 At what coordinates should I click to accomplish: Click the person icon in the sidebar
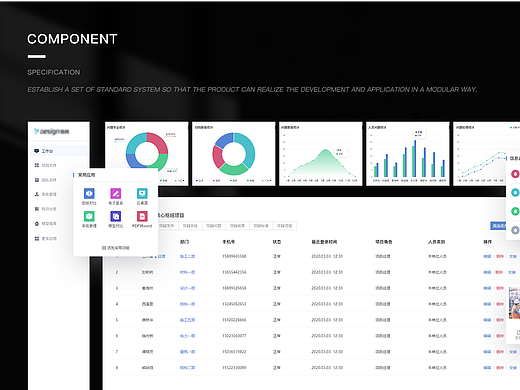coord(37,194)
